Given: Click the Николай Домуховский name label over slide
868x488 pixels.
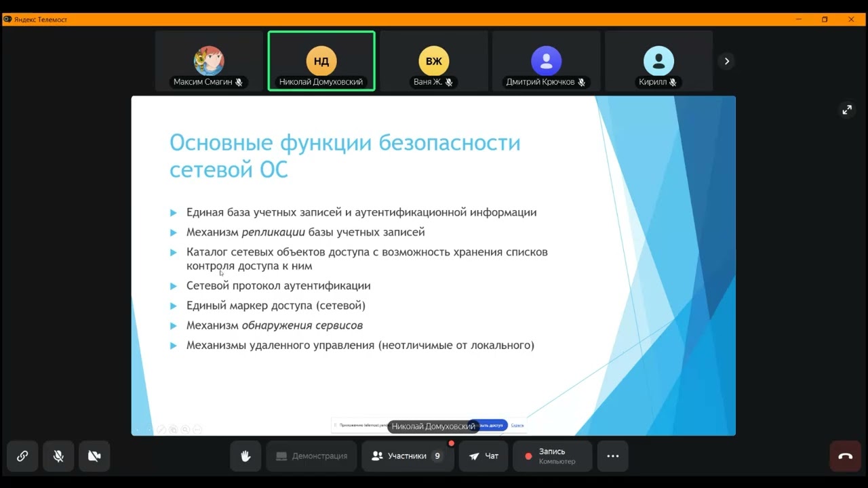Looking at the screenshot, I should 433,426.
